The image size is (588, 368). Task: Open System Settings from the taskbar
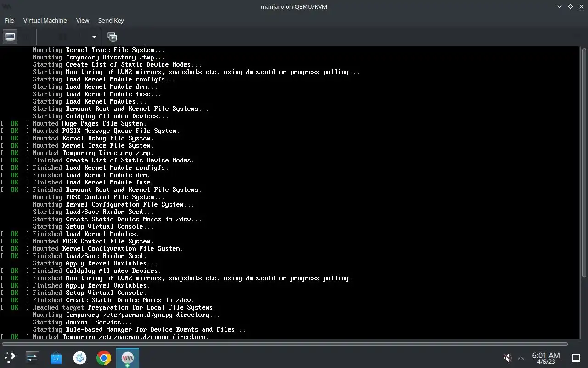coord(32,357)
